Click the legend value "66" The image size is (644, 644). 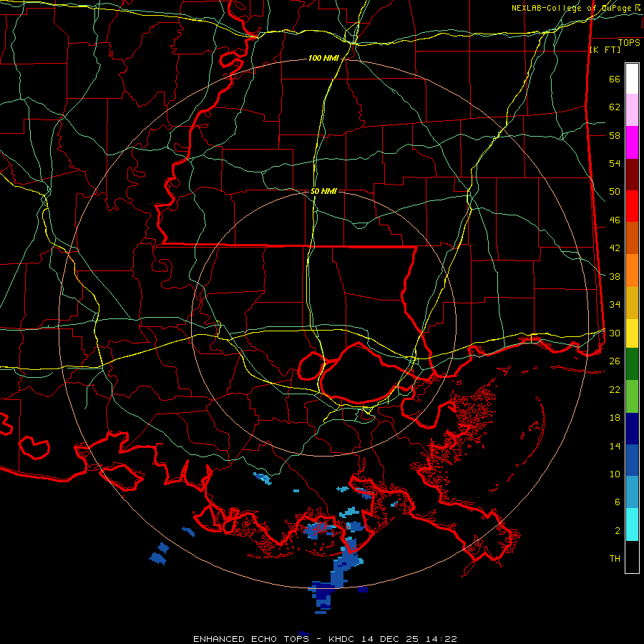pos(615,79)
